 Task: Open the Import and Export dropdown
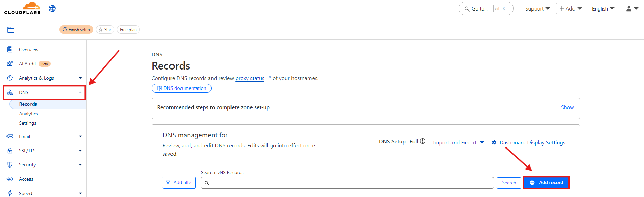[x=458, y=143]
